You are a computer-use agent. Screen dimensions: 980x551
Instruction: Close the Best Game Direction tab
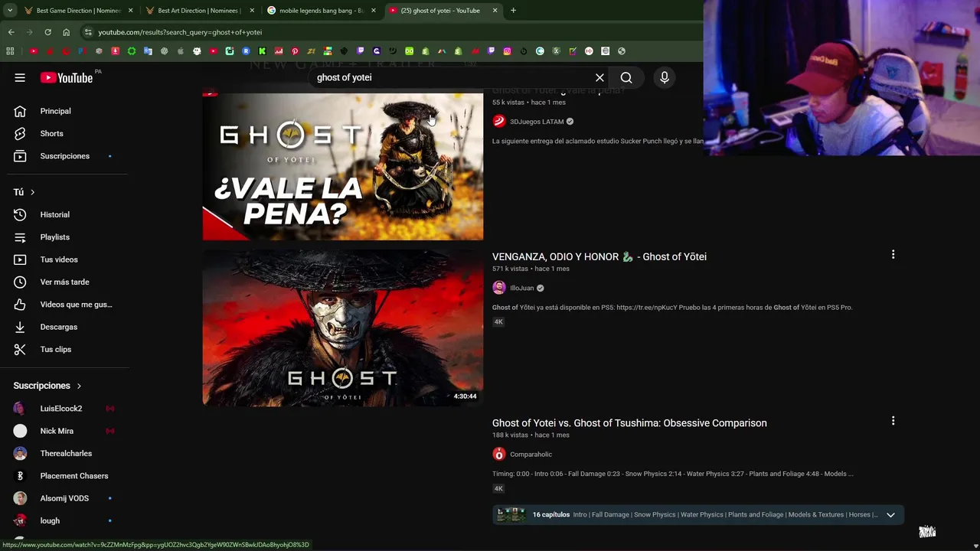coord(130,11)
